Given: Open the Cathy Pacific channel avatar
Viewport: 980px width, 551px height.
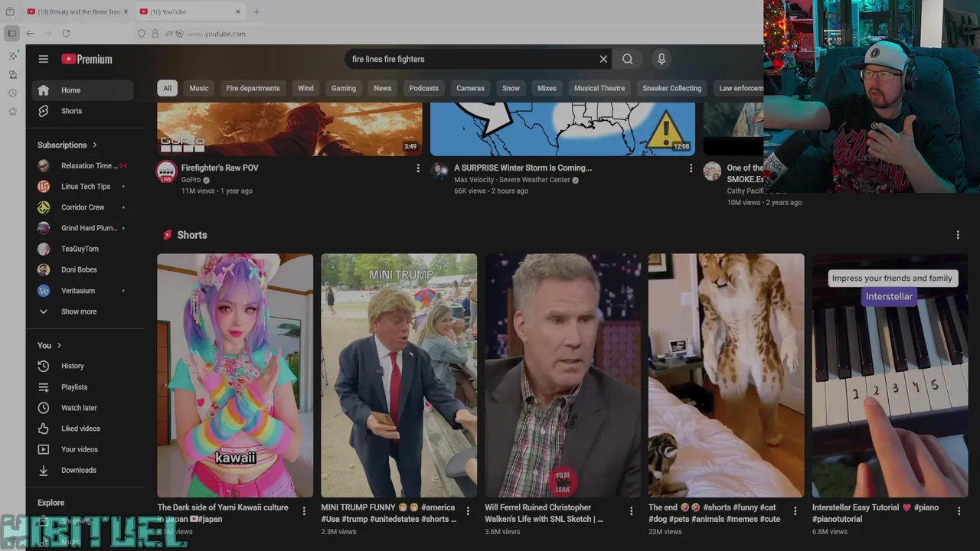Looking at the screenshot, I should (x=713, y=171).
